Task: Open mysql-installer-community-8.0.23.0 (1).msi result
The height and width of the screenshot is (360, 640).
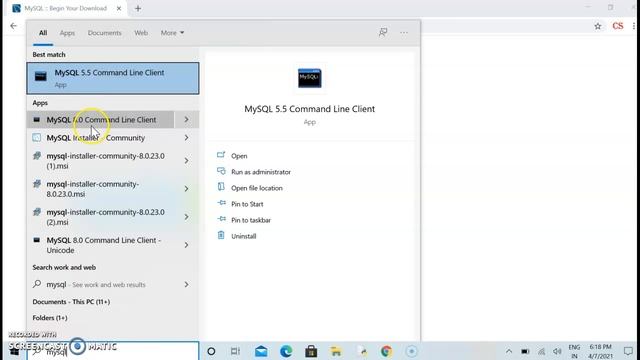Action: coord(100,161)
